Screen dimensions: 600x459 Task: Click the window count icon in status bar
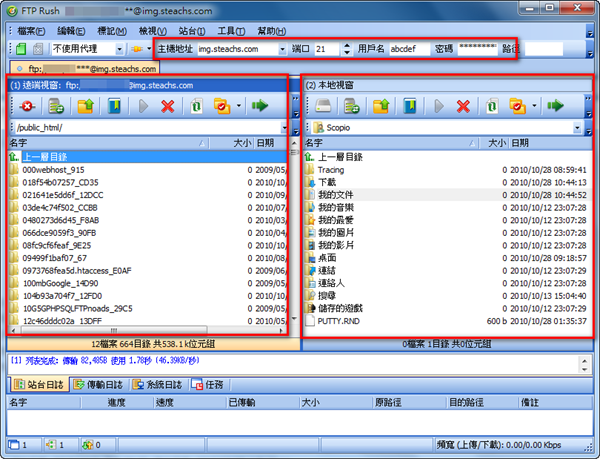click(x=14, y=445)
